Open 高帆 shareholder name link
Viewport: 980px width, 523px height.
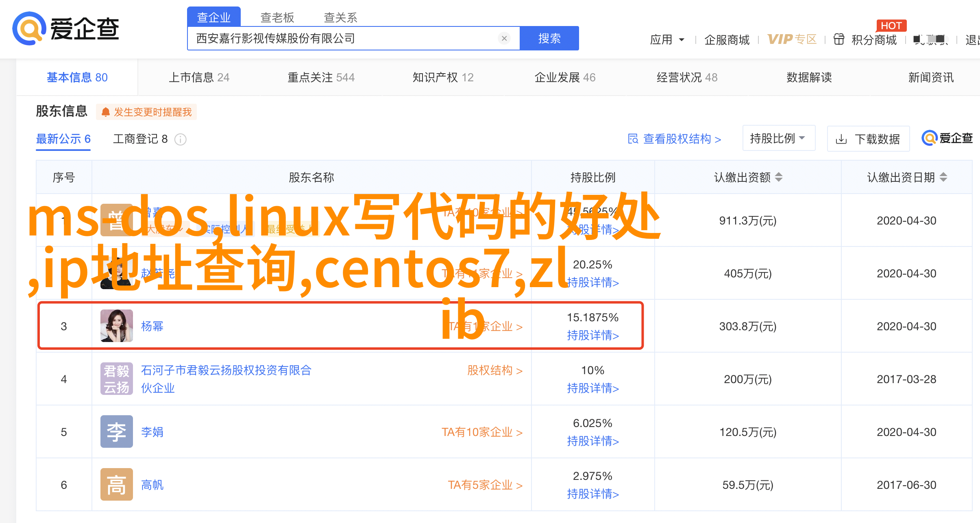coord(152,485)
